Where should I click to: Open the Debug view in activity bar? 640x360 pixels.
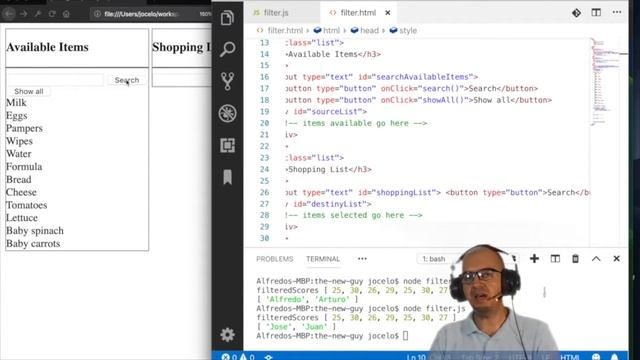(227, 113)
